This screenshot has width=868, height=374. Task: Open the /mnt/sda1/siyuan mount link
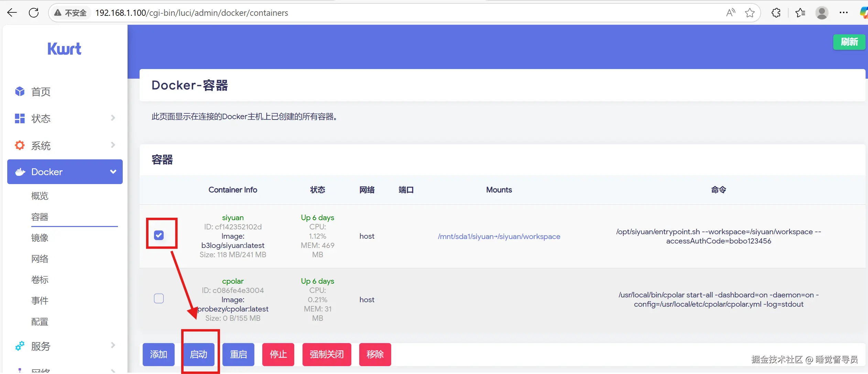click(499, 236)
